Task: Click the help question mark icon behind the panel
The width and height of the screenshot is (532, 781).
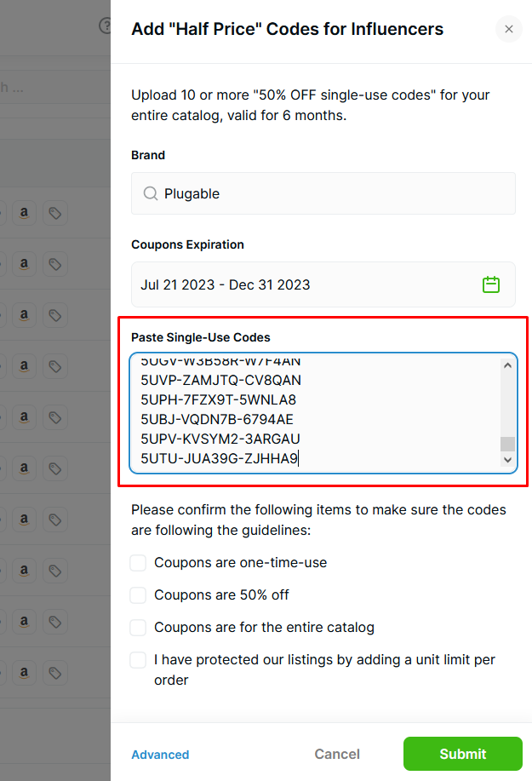Action: pos(105,25)
